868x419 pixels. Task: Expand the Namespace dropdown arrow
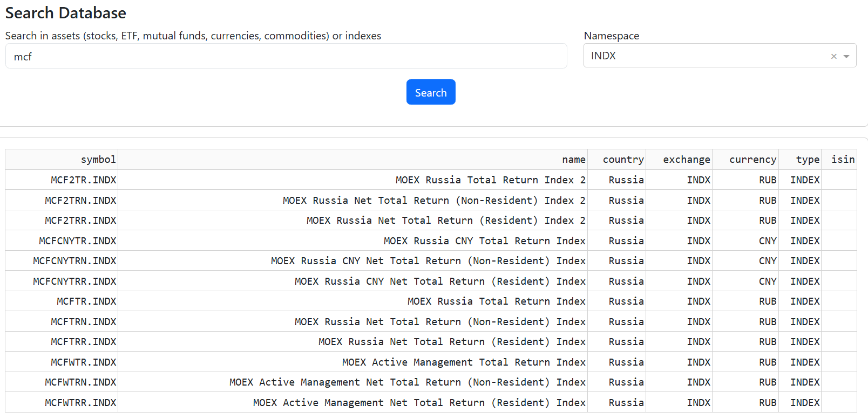pos(846,56)
